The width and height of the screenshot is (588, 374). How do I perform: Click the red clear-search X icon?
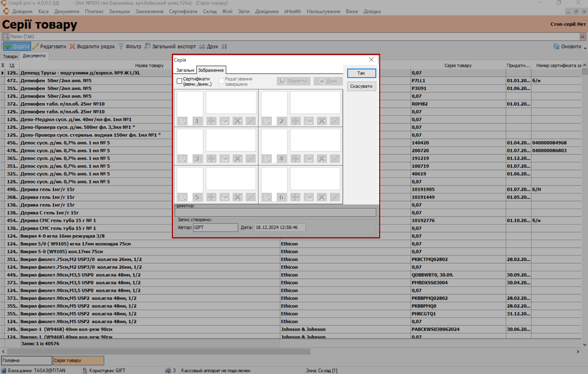pyautogui.click(x=582, y=36)
